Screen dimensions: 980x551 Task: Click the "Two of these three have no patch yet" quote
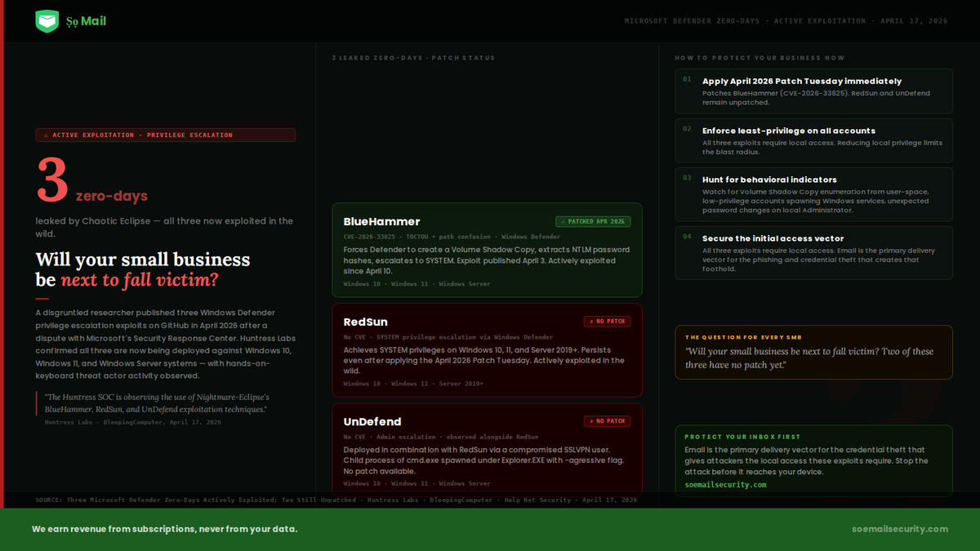click(x=809, y=358)
